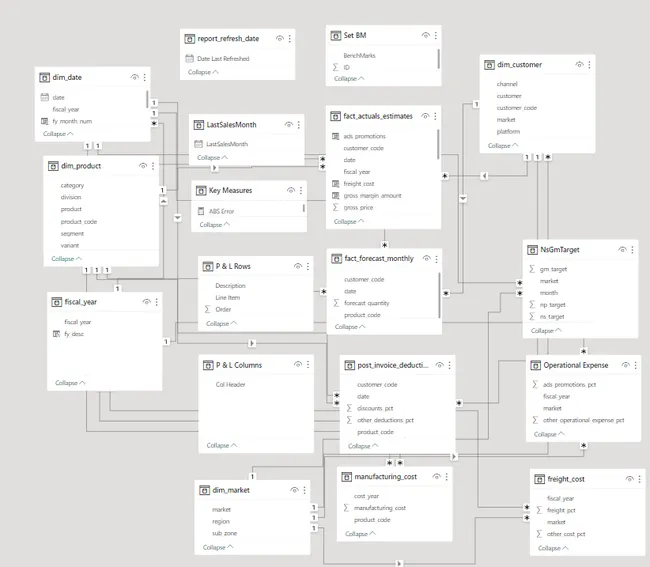The image size is (650, 567).
Task: Open more options for manufacturing_cost table
Action: pos(446,477)
